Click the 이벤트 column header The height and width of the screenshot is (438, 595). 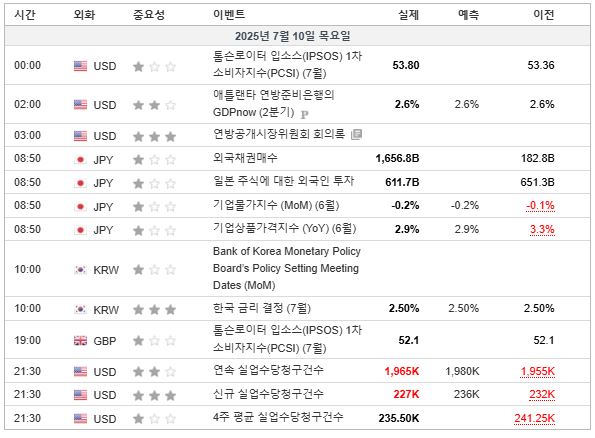tap(229, 15)
